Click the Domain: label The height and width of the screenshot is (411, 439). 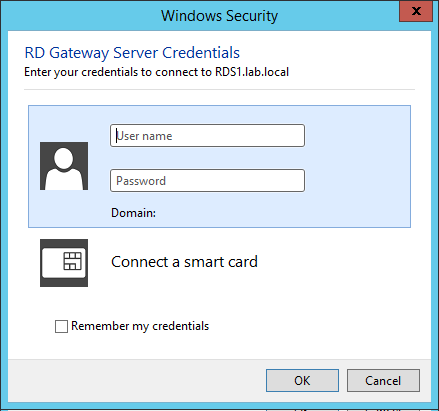tap(133, 213)
